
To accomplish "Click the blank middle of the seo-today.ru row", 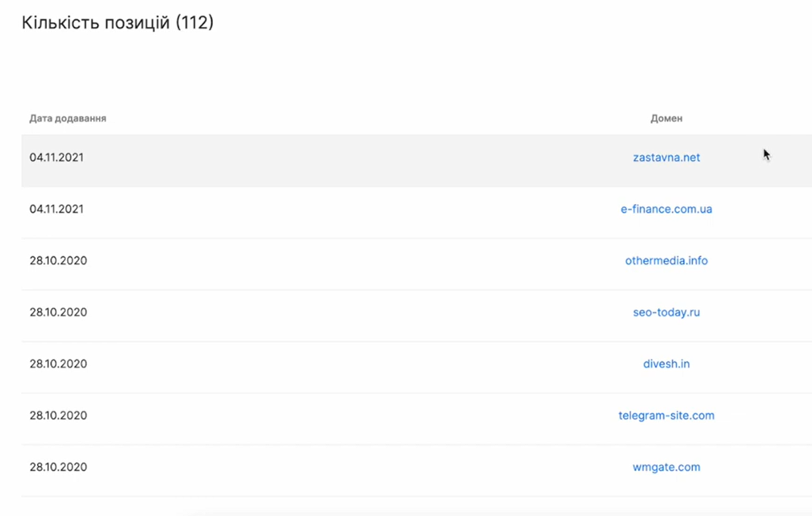I will (x=351, y=312).
